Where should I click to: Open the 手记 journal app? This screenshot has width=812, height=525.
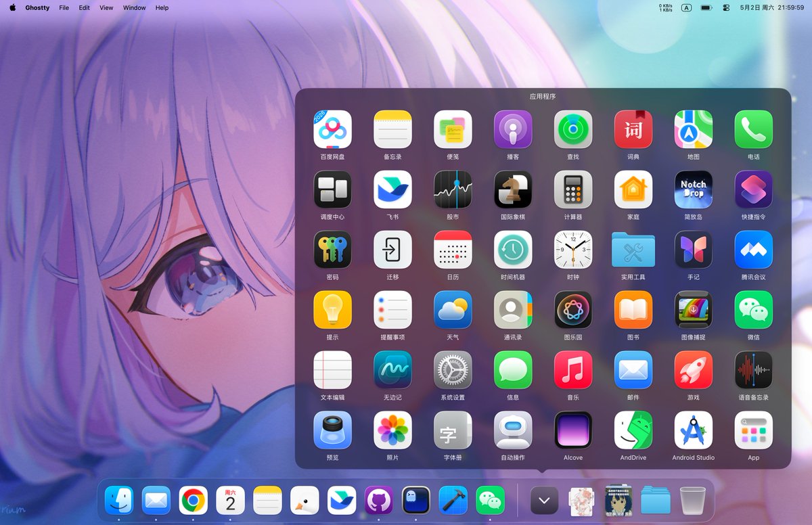[x=694, y=250]
